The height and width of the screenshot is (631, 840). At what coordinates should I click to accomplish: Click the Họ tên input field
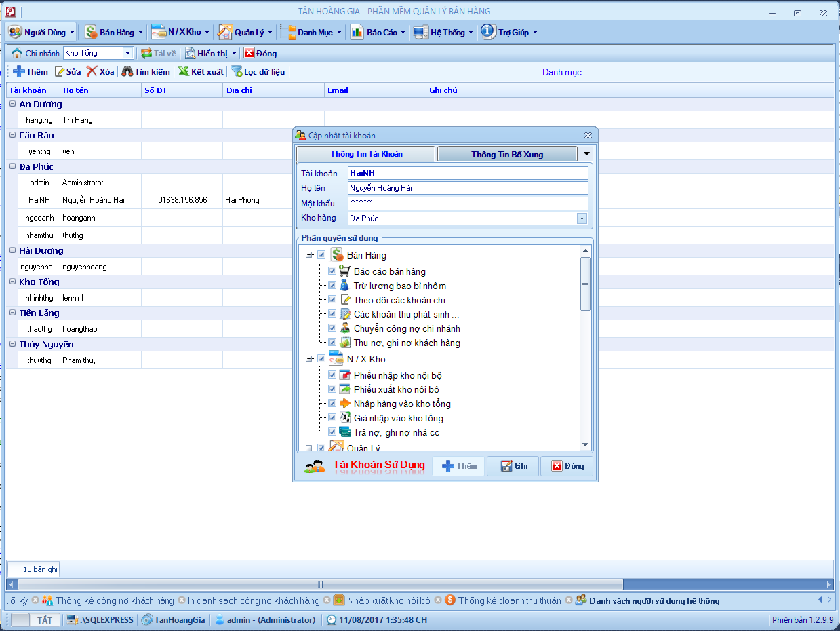(x=467, y=188)
